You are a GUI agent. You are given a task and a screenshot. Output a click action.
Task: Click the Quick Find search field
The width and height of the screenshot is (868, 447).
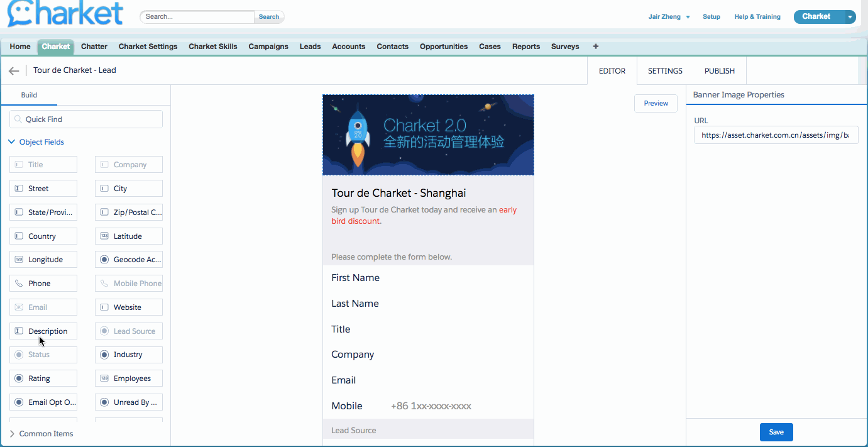pyautogui.click(x=86, y=119)
